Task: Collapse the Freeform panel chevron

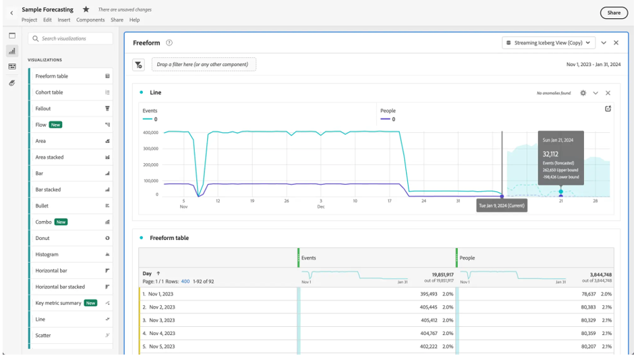Action: [x=604, y=42]
